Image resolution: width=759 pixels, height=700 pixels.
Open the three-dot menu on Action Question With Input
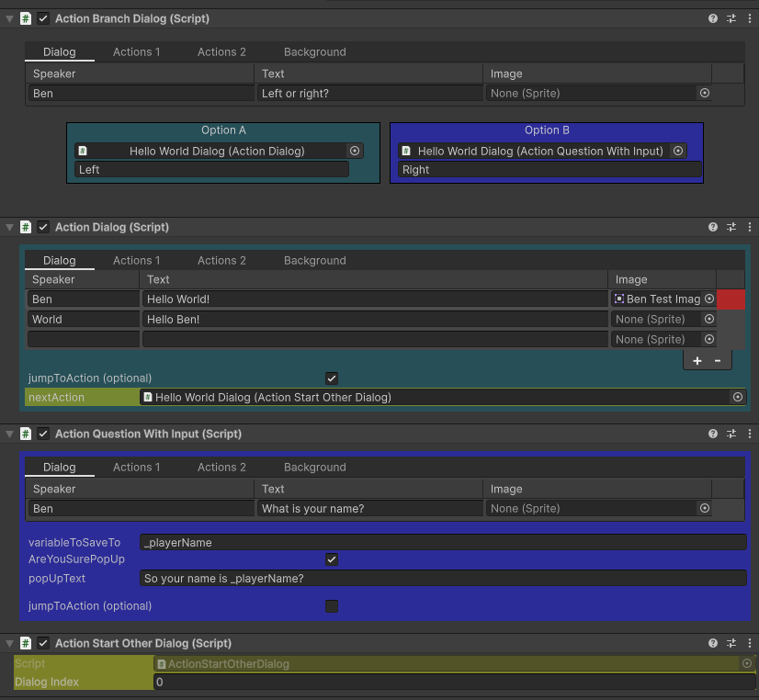(x=750, y=434)
